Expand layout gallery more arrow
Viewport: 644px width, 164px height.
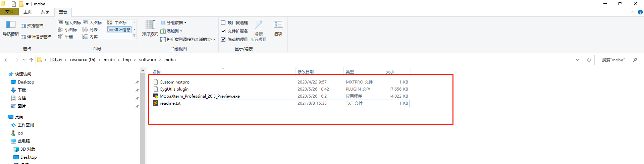[134, 36]
